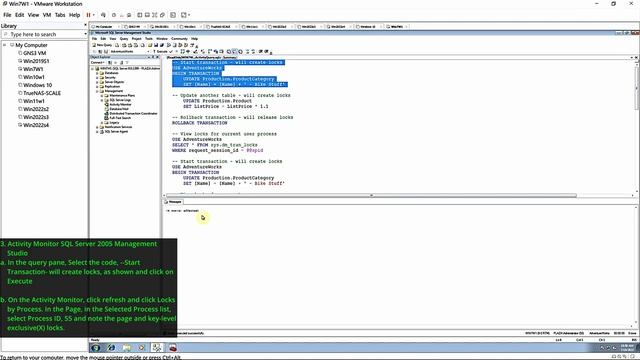Select GNS3 VM in the Library
The width and height of the screenshot is (640, 360).
[x=34, y=53]
